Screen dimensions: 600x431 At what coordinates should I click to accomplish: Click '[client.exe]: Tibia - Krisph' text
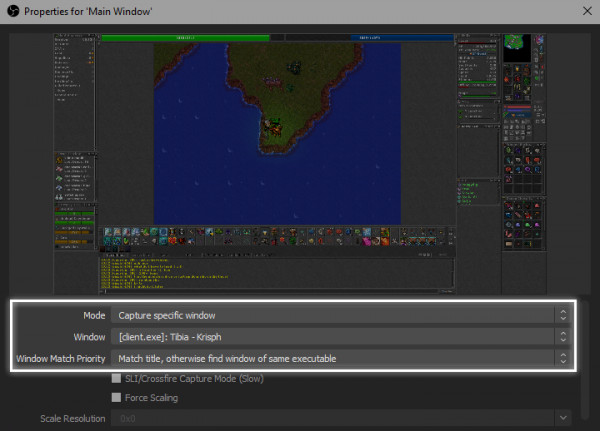[x=170, y=337]
